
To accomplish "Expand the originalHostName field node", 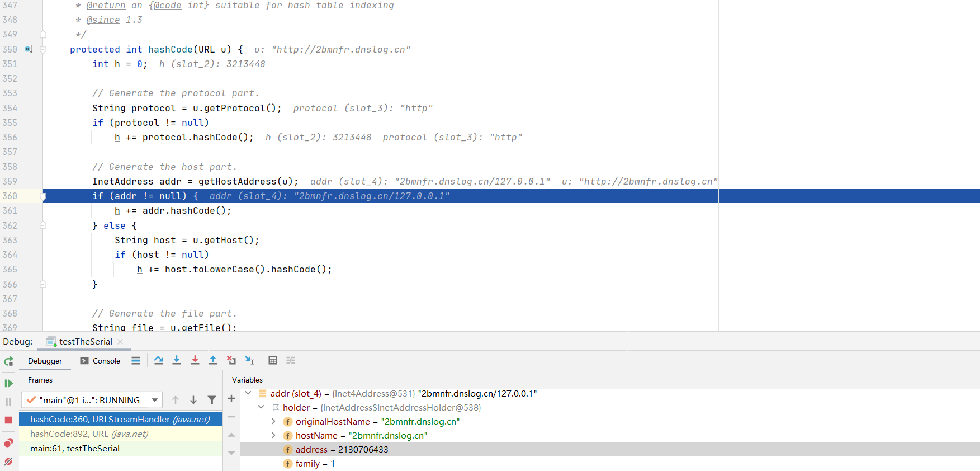I will (273, 421).
